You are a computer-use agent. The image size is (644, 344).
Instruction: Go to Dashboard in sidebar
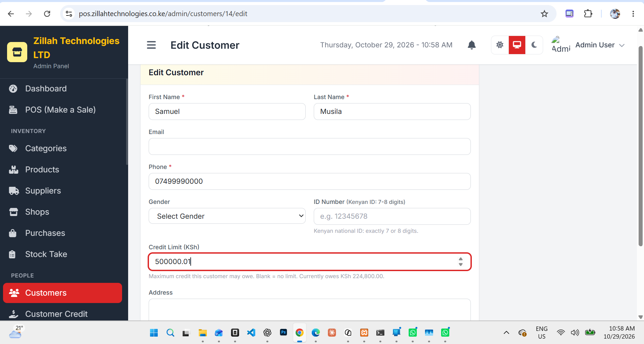point(63,89)
